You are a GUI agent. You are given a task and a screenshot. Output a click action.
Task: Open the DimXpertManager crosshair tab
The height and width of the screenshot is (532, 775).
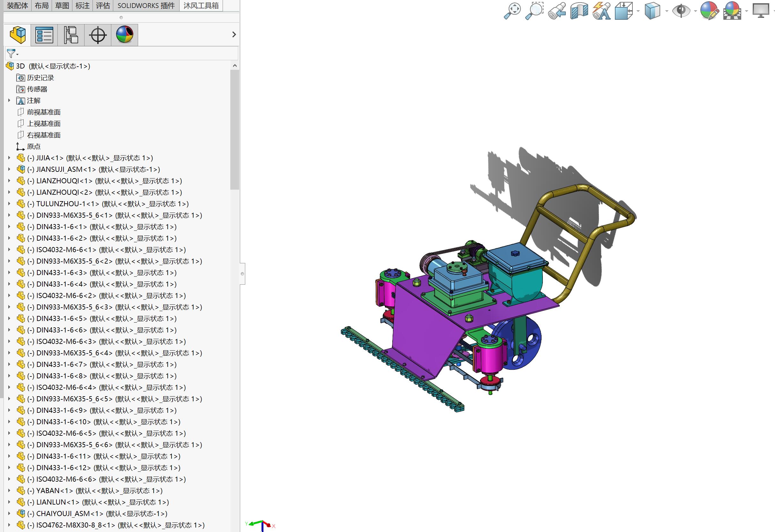(x=98, y=35)
